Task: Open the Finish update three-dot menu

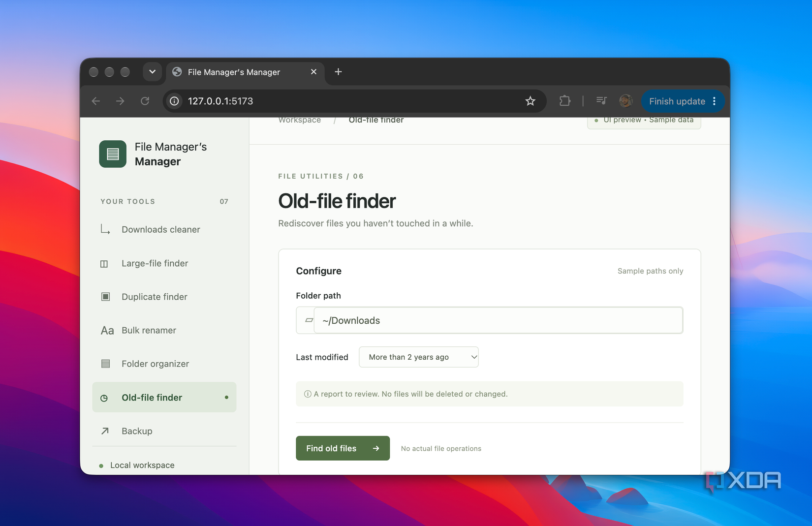Action: pyautogui.click(x=715, y=101)
